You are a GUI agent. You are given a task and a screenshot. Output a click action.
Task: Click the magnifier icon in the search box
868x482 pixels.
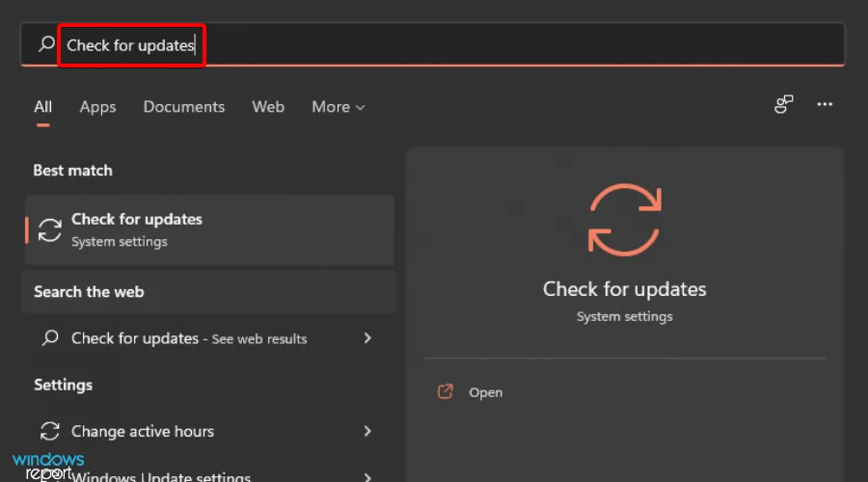45,44
